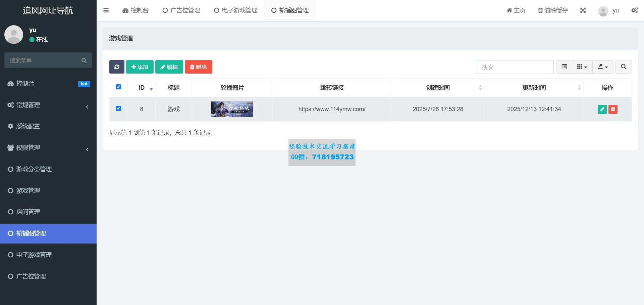Viewport: 644px width, 305px height.
Task: Open 广告位管理 from the top tabs
Action: pyautogui.click(x=181, y=10)
